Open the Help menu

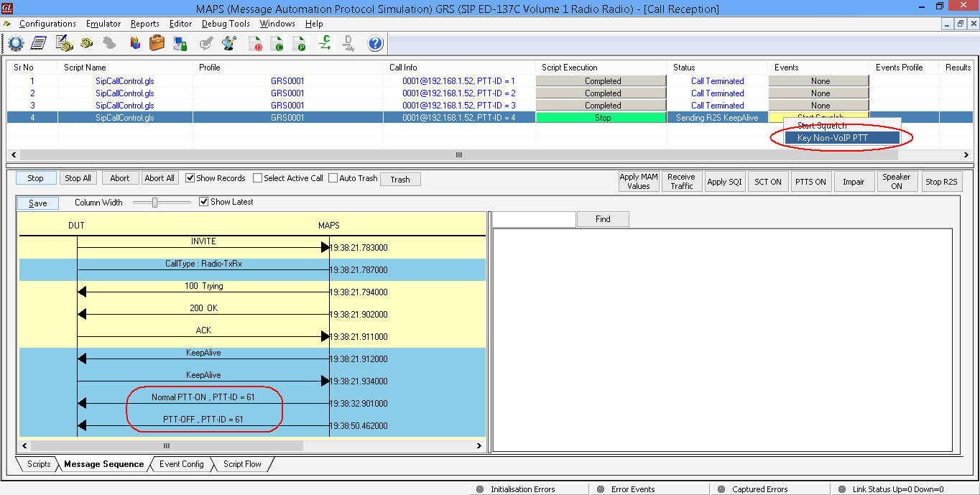[x=314, y=24]
